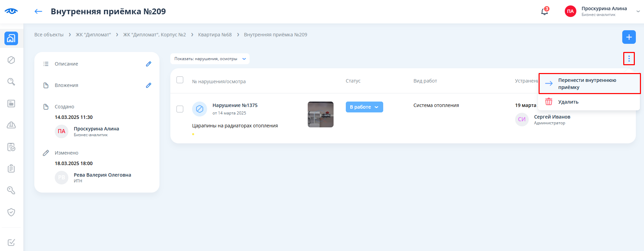Choose 'Удалить' from the context menu
Viewport: 644px width, 251px height.
point(568,102)
